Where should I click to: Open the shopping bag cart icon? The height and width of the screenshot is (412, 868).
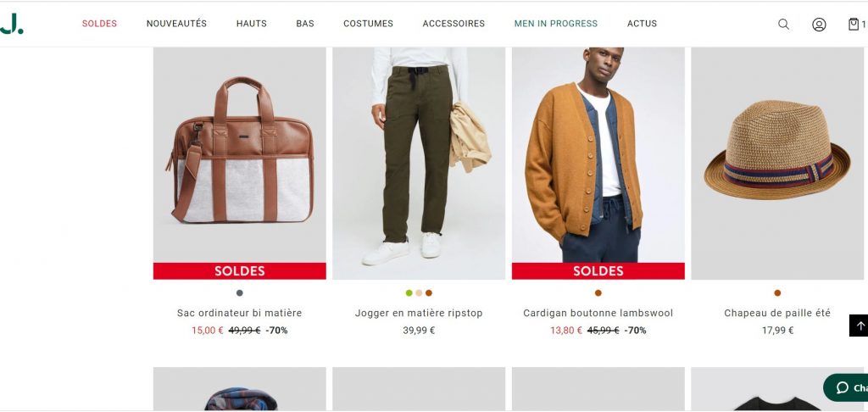point(854,24)
